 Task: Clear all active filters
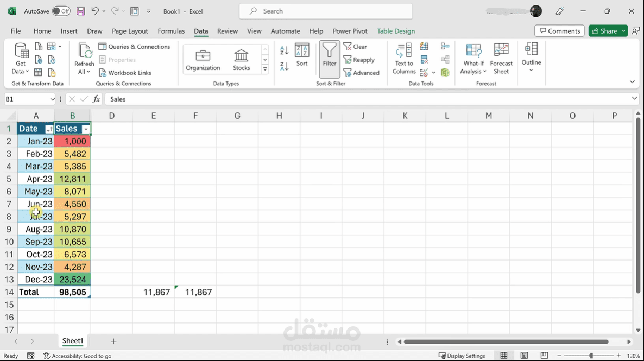pos(356,47)
